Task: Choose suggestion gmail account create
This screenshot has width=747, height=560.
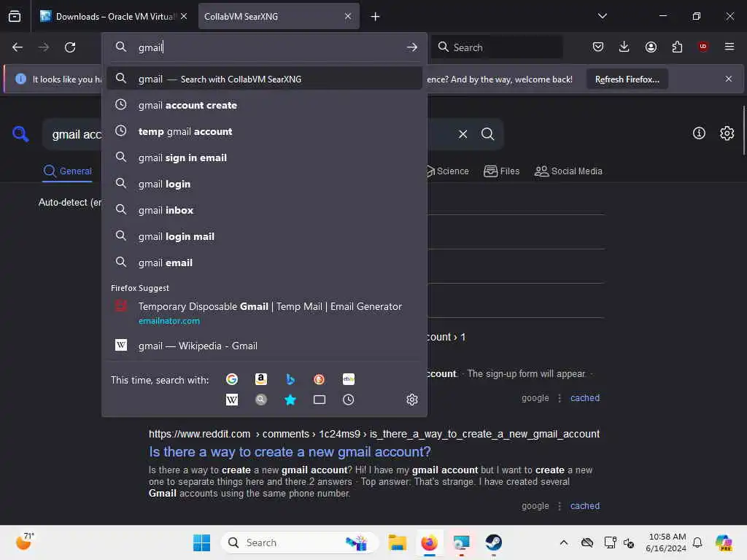Action: (264, 105)
